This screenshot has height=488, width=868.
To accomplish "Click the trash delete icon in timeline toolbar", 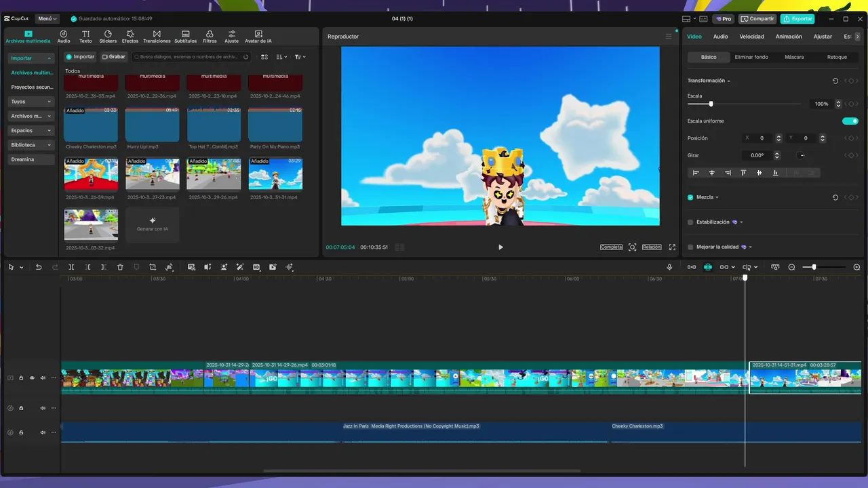I will pyautogui.click(x=120, y=267).
